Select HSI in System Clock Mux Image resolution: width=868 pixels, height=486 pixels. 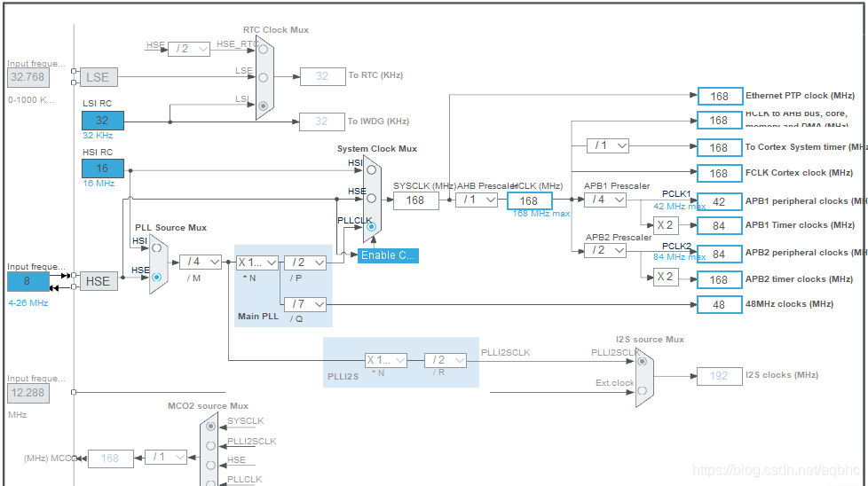click(372, 169)
